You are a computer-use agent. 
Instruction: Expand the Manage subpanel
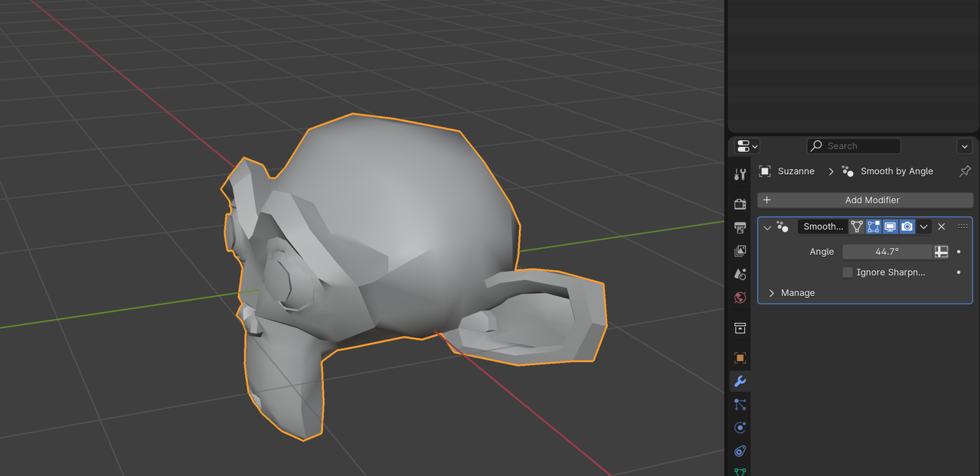pyautogui.click(x=772, y=293)
